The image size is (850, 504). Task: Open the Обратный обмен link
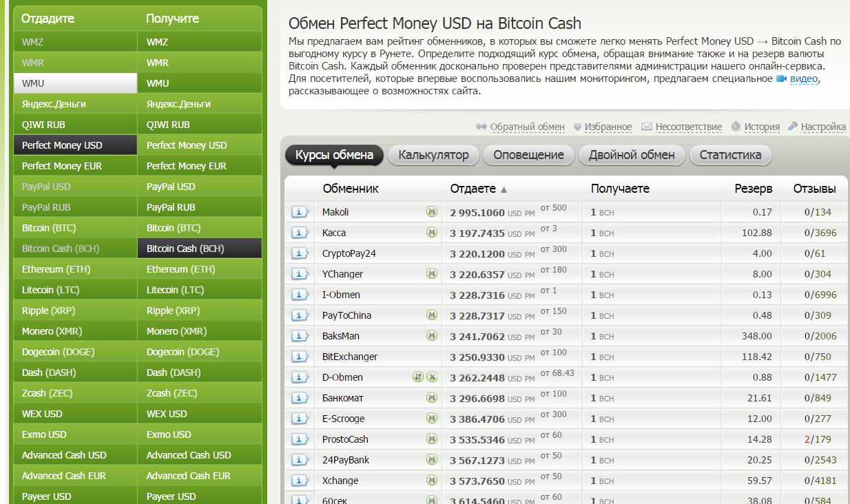(527, 127)
